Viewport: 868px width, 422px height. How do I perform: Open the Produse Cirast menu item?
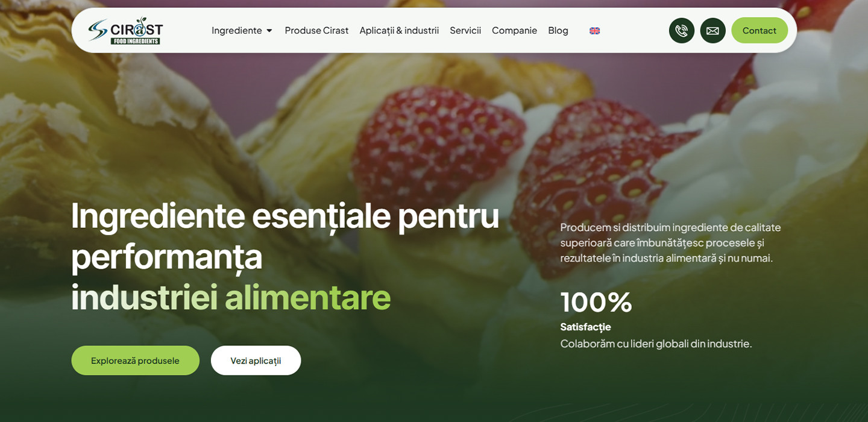tap(316, 30)
